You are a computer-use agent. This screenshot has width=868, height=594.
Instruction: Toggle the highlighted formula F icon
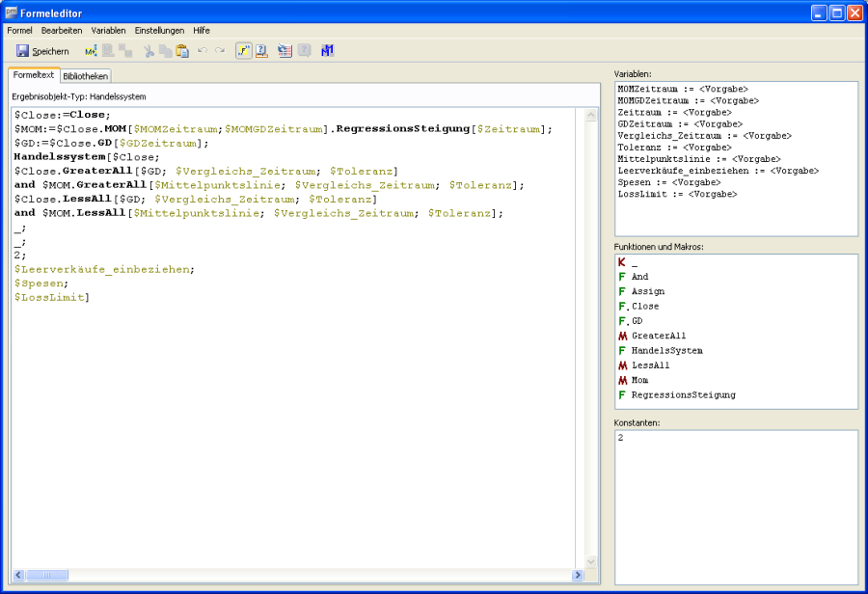[243, 51]
